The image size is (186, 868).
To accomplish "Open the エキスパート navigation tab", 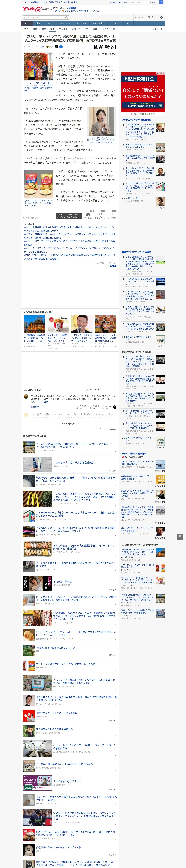I will pos(64,24).
